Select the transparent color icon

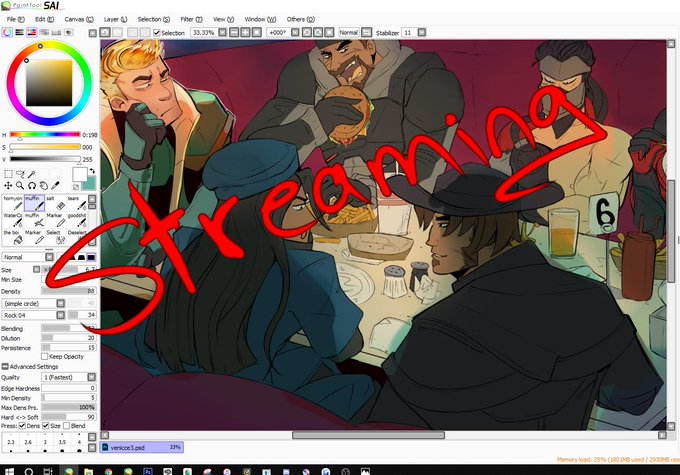pyautogui.click(x=76, y=187)
